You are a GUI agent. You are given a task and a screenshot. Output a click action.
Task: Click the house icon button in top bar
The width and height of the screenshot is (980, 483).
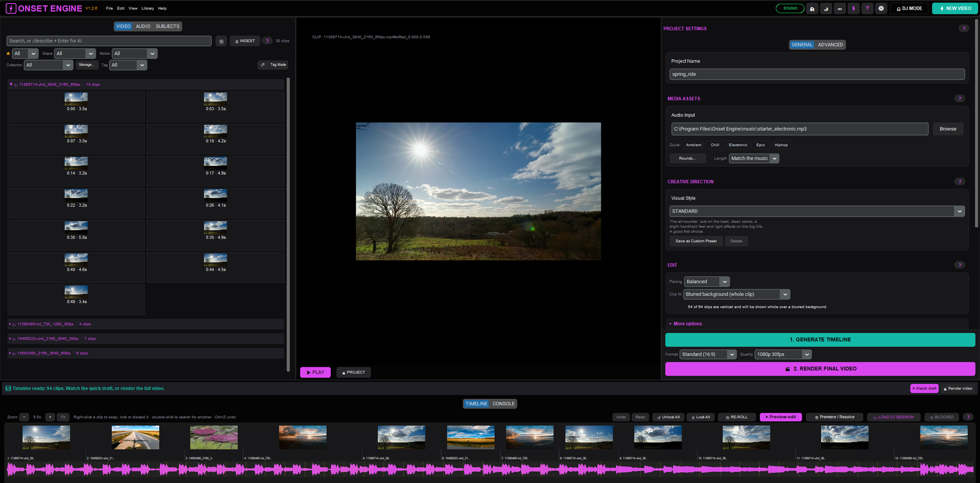(812, 8)
